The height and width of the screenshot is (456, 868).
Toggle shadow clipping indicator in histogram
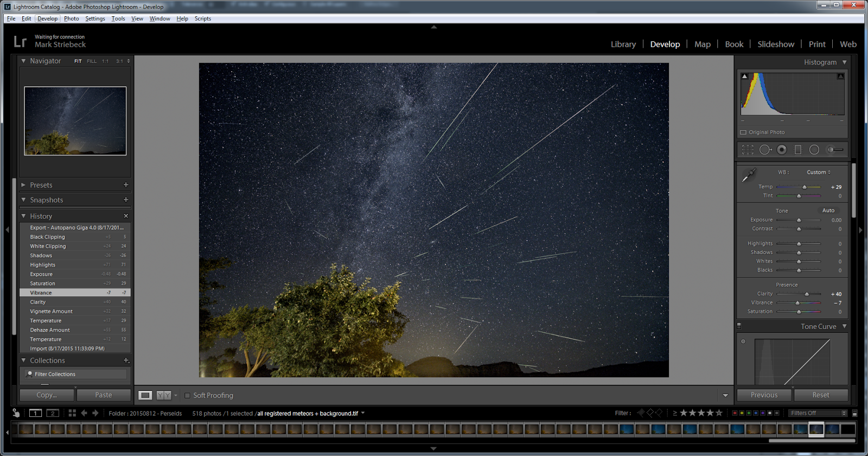[744, 77]
